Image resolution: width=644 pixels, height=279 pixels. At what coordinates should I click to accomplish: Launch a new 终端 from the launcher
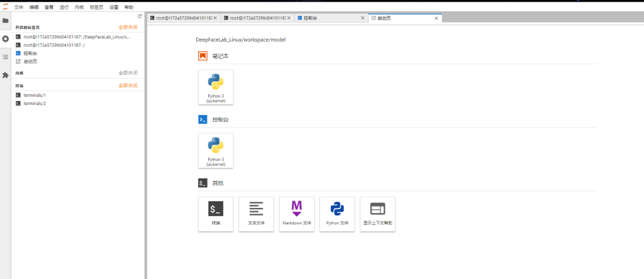click(216, 214)
